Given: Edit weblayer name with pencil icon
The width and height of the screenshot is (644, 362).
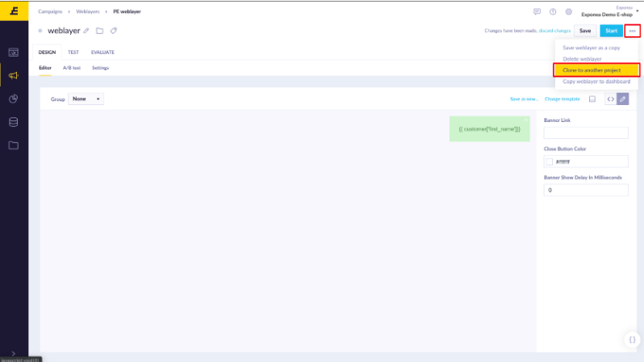Looking at the screenshot, I should tap(86, 31).
